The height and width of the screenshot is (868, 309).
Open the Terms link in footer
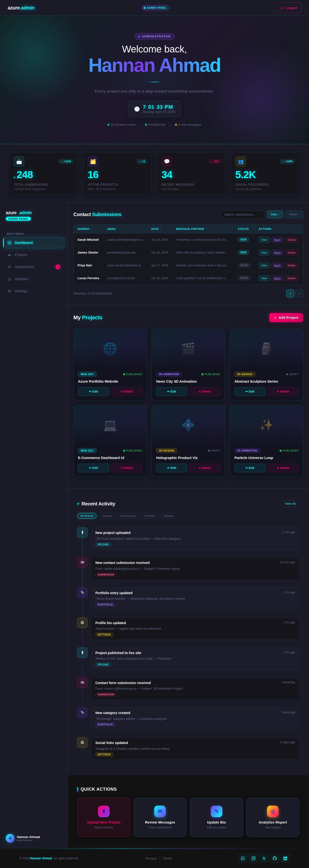(x=167, y=859)
